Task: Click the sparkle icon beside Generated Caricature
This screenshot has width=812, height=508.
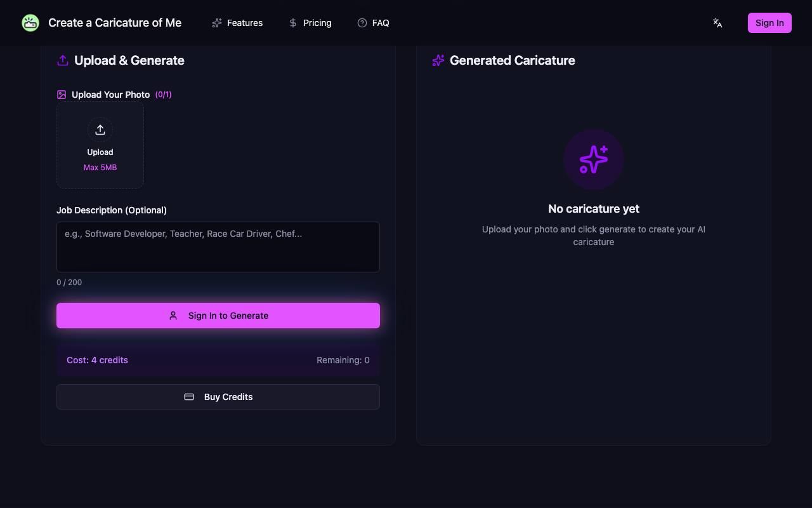Action: (x=438, y=60)
